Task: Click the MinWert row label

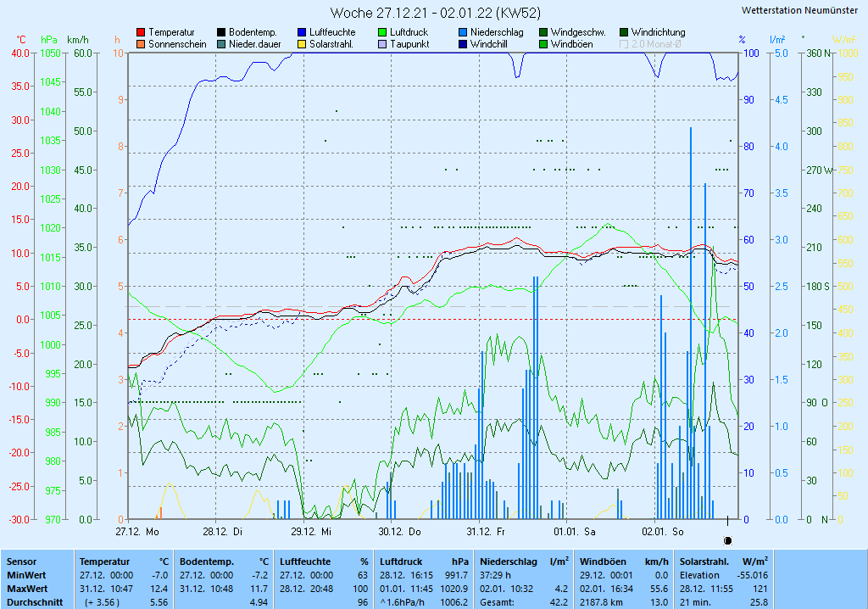Action: [26, 575]
